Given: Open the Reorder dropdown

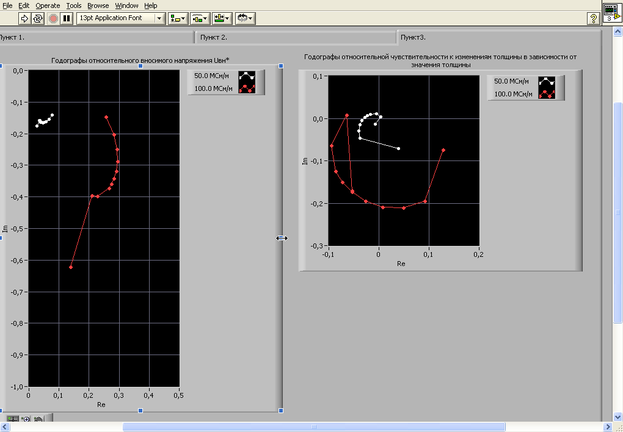Looking at the screenshot, I should pyautogui.click(x=245, y=18).
